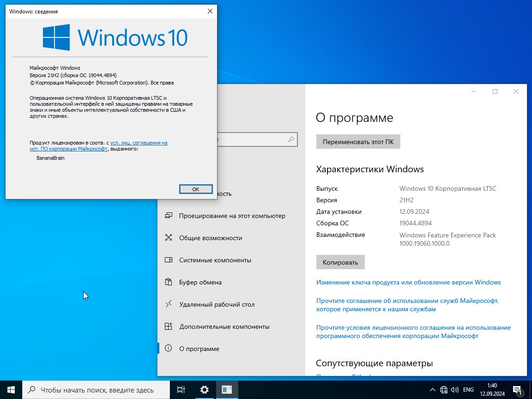
Task: Click the Переименовать этот ПК button
Action: [x=358, y=142]
